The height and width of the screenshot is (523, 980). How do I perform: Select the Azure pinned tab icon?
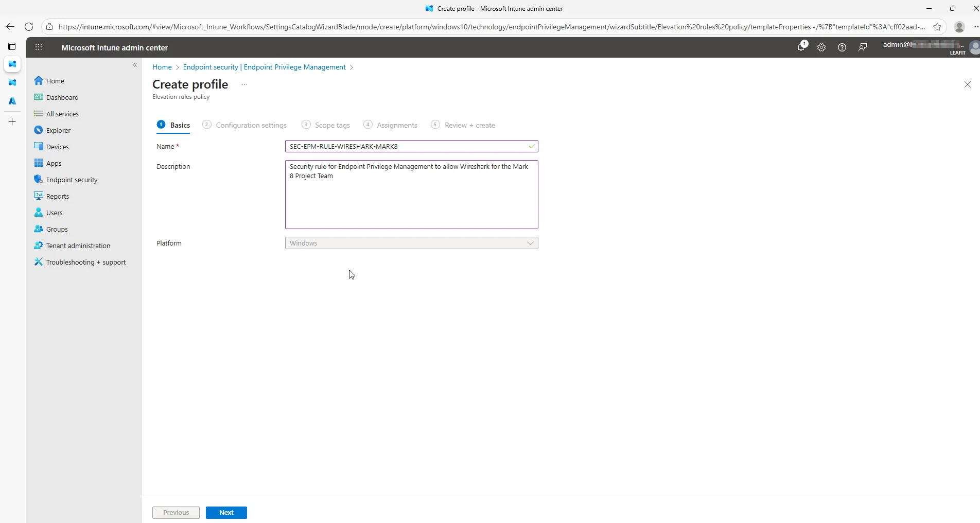12,101
